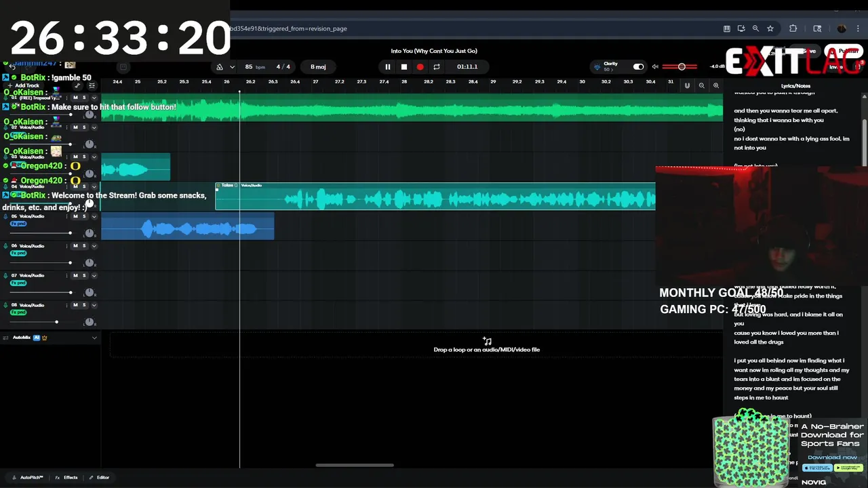The width and height of the screenshot is (868, 488).
Task: Click the microphone icon on track 07
Action: (5, 276)
